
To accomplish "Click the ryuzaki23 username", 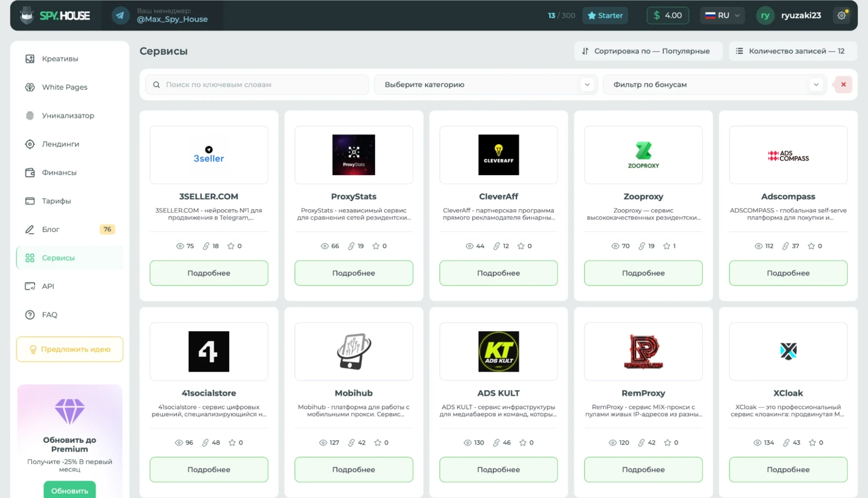I will click(x=801, y=15).
